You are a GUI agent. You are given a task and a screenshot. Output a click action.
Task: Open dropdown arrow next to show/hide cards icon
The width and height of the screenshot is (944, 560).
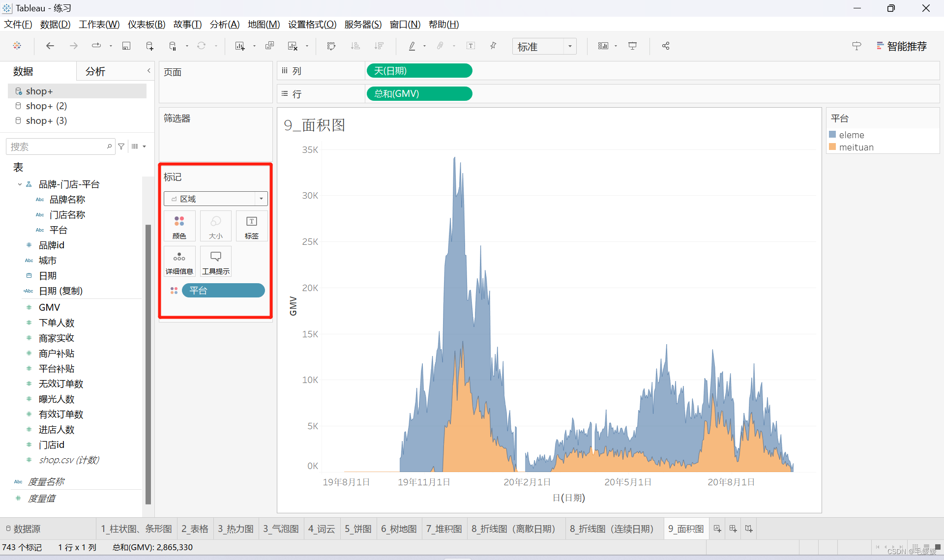[x=616, y=46]
